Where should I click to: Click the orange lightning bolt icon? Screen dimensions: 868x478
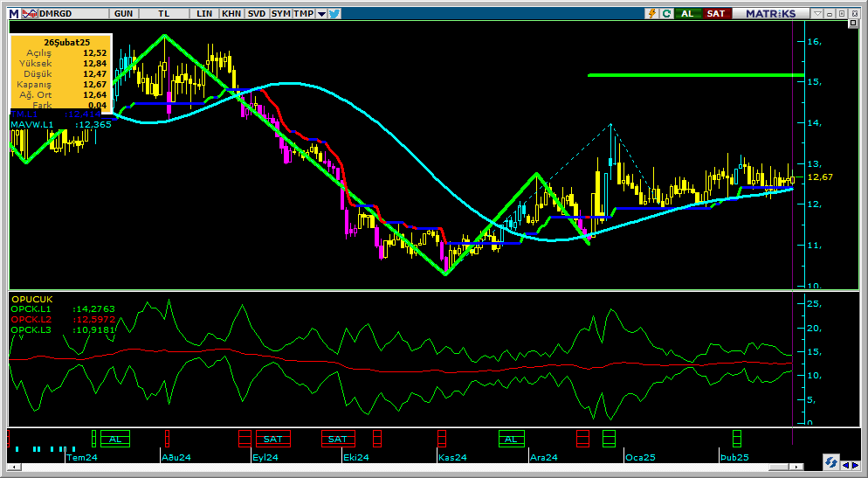652,14
